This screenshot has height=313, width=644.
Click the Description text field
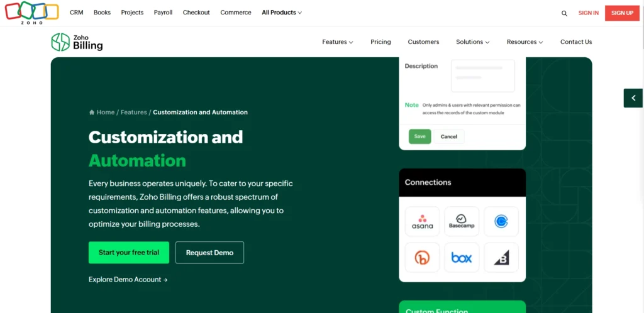482,75
